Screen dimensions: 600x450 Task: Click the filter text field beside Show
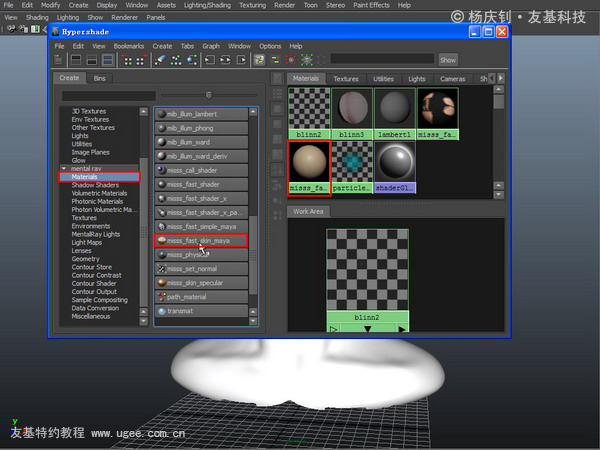pos(382,59)
